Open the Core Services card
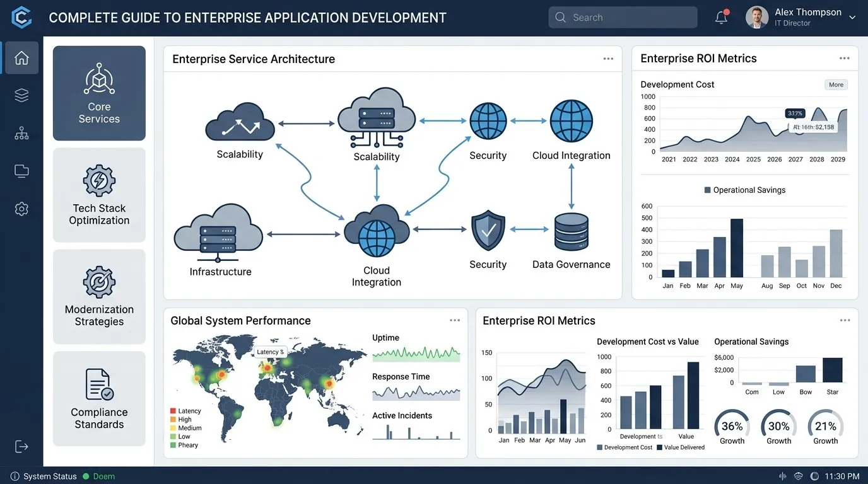The width and height of the screenshot is (868, 484). [99, 93]
